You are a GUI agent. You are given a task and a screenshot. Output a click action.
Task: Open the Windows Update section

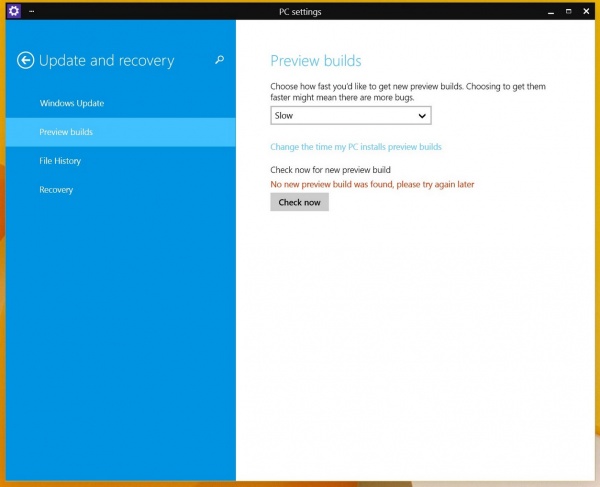pos(72,103)
